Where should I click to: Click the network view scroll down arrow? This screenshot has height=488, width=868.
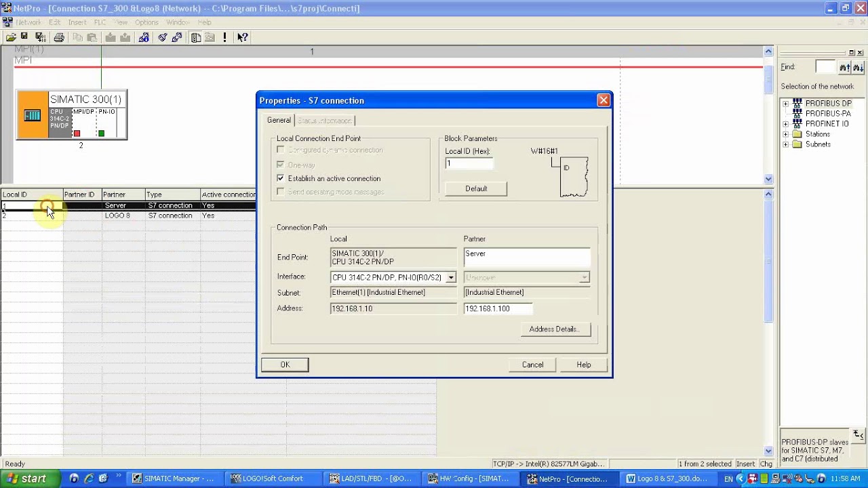coord(768,179)
